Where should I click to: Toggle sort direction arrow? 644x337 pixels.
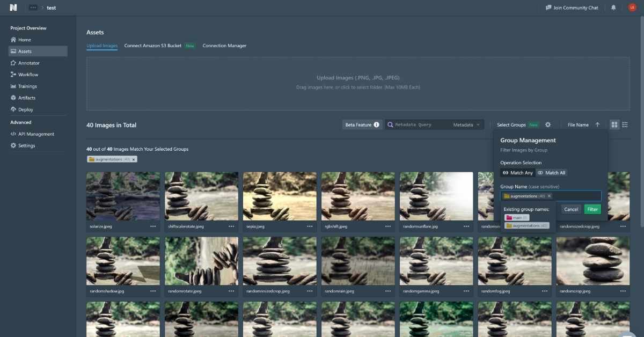tap(597, 124)
